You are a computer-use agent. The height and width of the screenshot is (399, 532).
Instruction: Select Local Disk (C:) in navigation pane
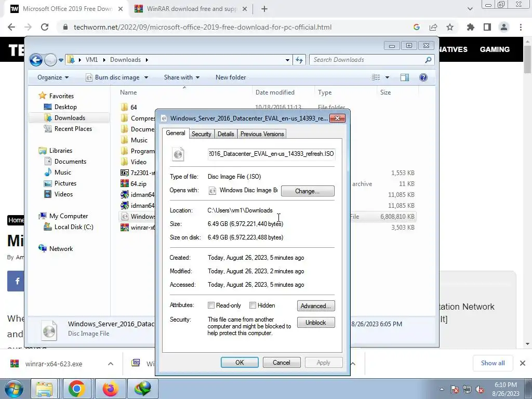tap(74, 227)
